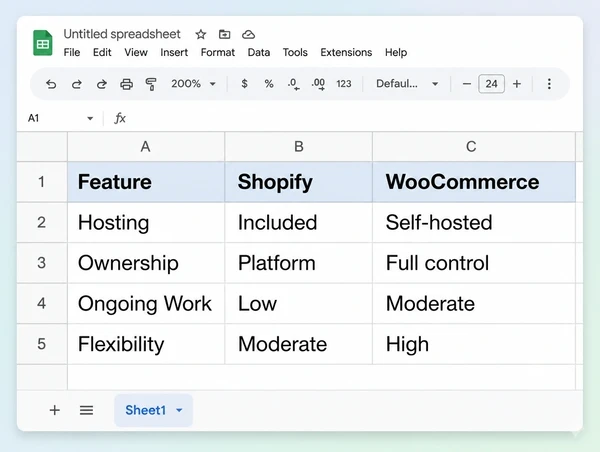Screen dimensions: 600x452
Task: Open the Sheet1 tab options arrow
Action: click(x=179, y=410)
